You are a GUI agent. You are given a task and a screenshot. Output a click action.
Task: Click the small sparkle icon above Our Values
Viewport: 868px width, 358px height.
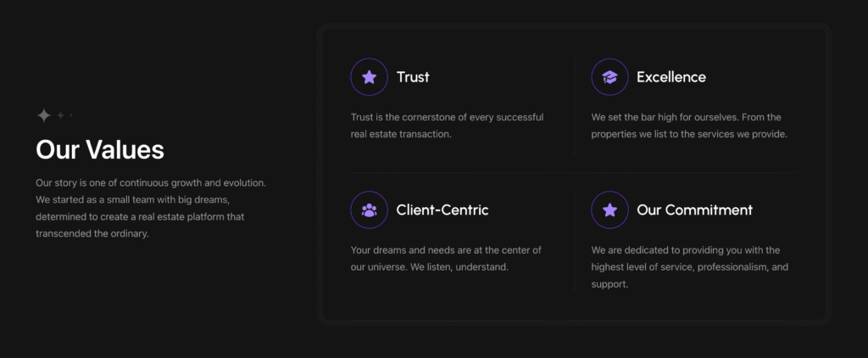[x=61, y=115]
